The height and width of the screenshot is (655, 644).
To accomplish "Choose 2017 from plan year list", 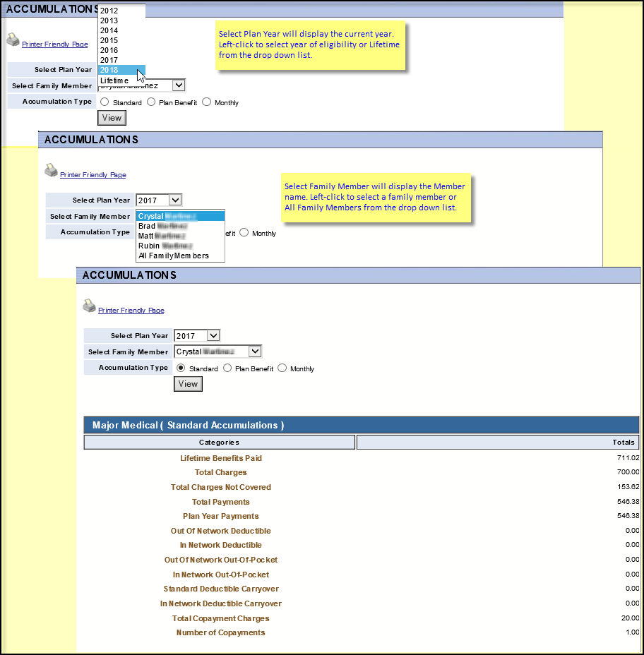I will coord(121,60).
